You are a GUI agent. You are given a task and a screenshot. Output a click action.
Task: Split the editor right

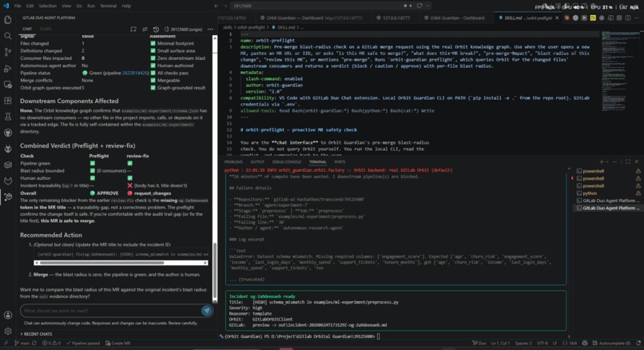[x=628, y=18]
